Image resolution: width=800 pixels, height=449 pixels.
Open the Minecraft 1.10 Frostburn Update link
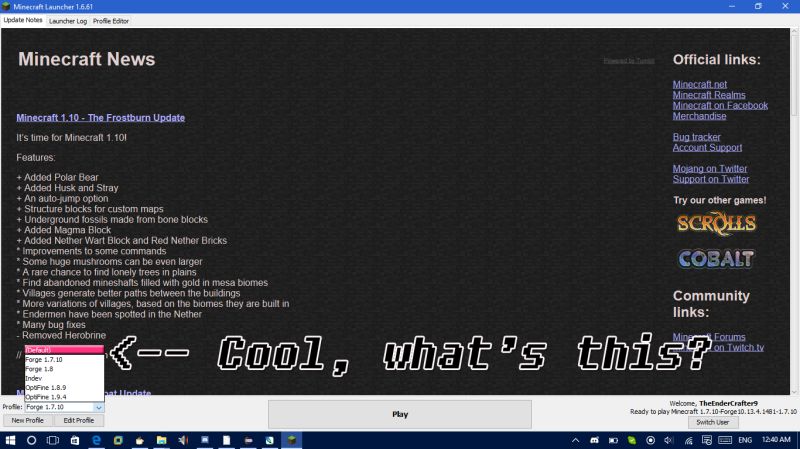click(x=101, y=117)
